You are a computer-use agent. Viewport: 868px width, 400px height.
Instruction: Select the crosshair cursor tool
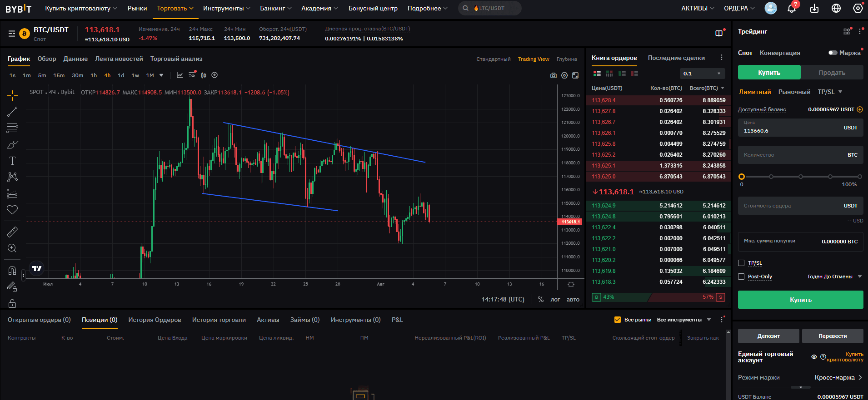pos(12,95)
